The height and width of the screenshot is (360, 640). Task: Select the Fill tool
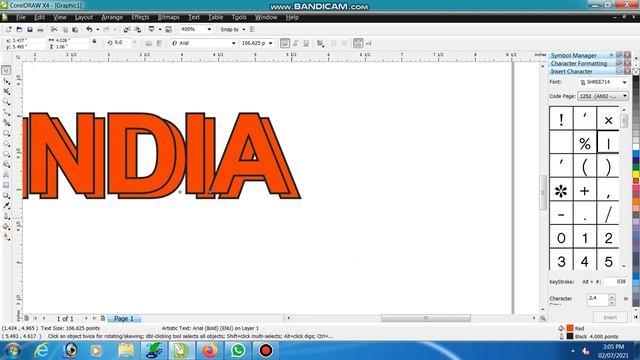[x=6, y=227]
